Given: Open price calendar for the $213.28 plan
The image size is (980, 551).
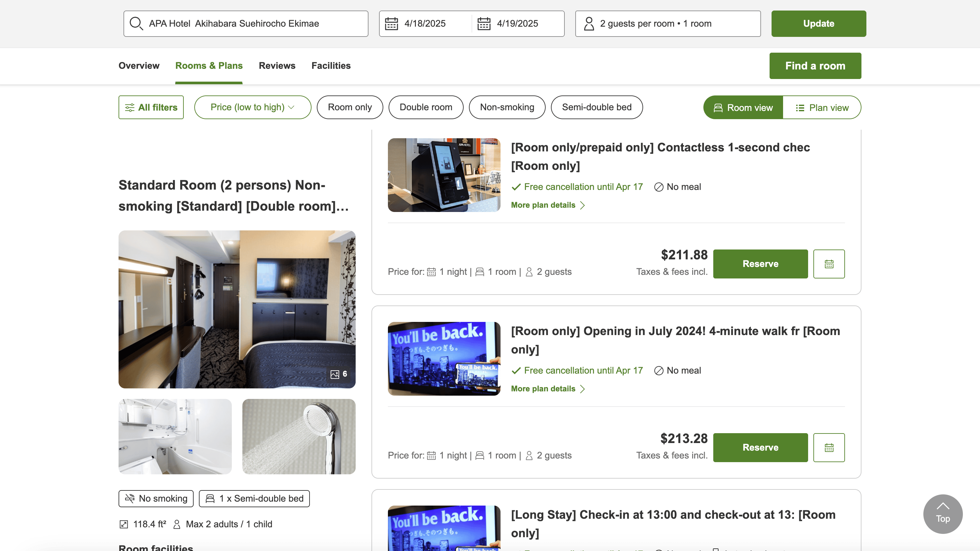Looking at the screenshot, I should coord(829,448).
